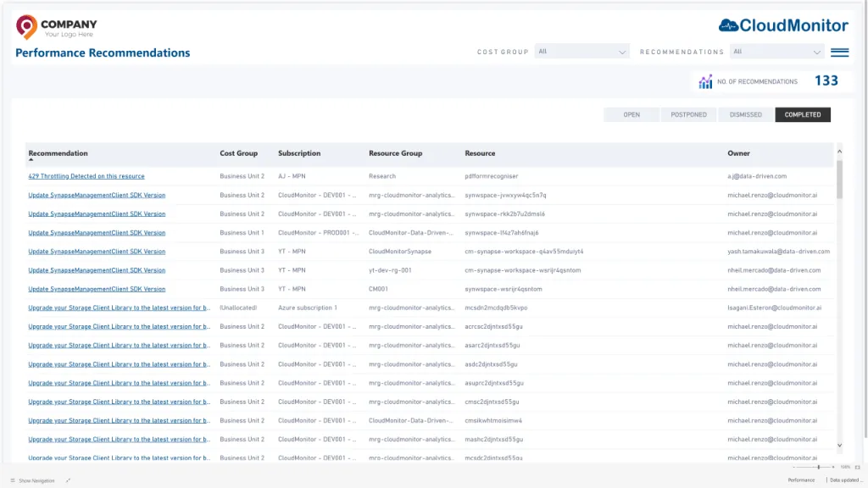Click the aj@data-driven.com owner cell

point(757,176)
